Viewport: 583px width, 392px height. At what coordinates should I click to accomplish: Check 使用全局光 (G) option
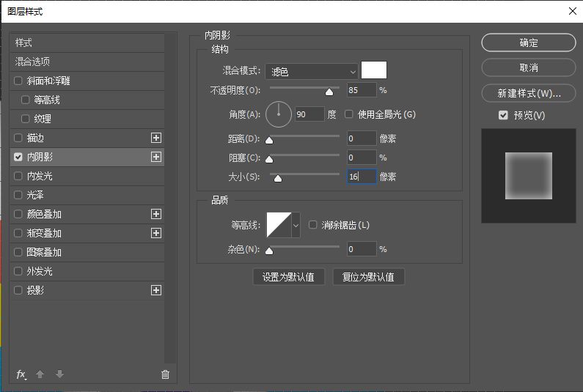pos(349,114)
